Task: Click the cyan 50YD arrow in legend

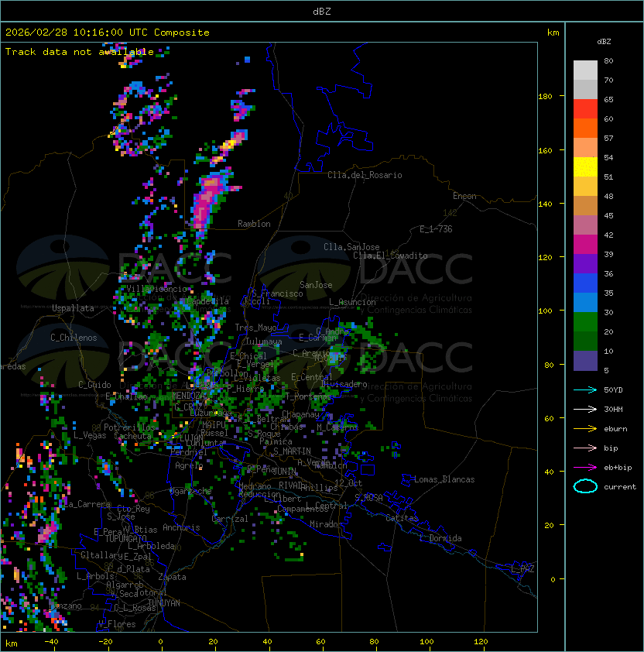Action: pos(585,389)
